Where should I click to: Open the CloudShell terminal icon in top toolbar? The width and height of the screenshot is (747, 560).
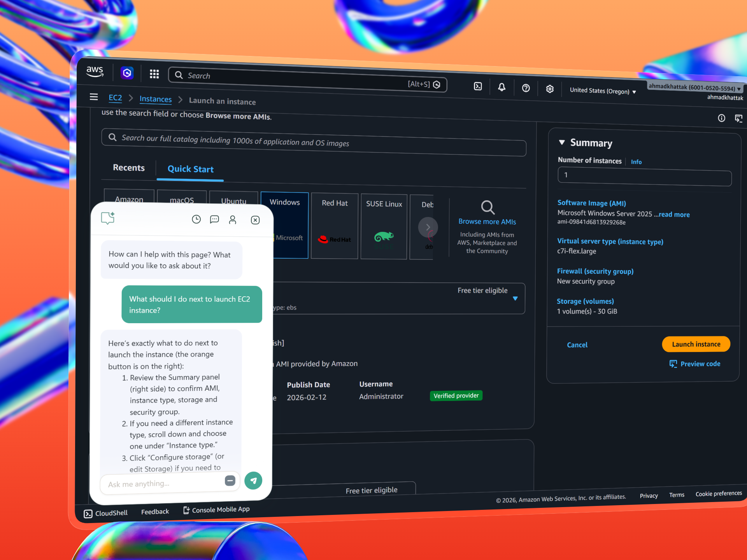pyautogui.click(x=478, y=86)
